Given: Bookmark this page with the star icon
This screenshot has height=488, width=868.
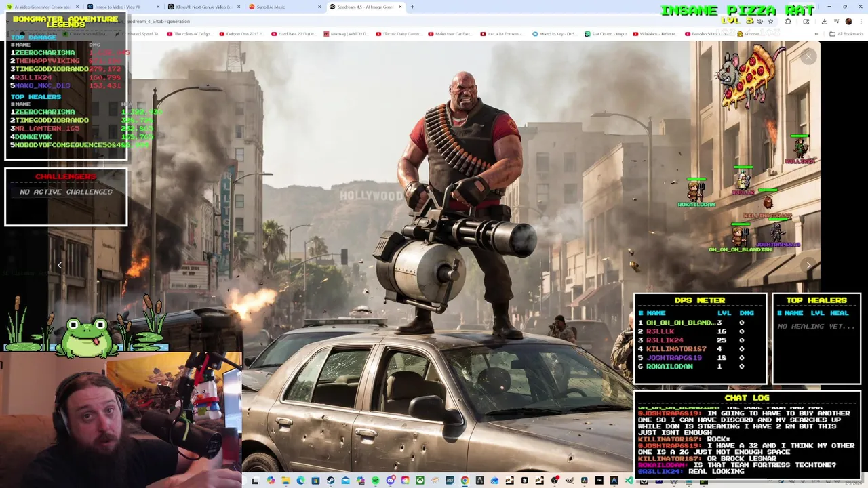Looking at the screenshot, I should tap(770, 21).
